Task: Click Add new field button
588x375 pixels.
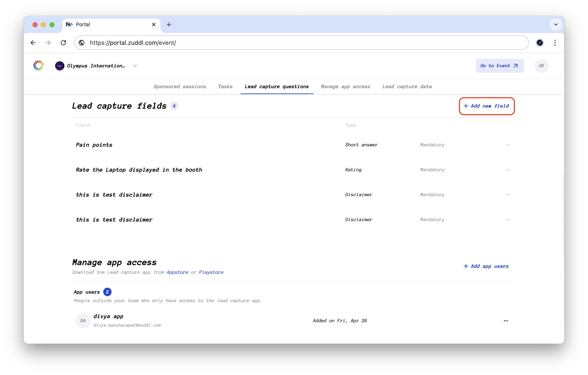Action: (486, 106)
